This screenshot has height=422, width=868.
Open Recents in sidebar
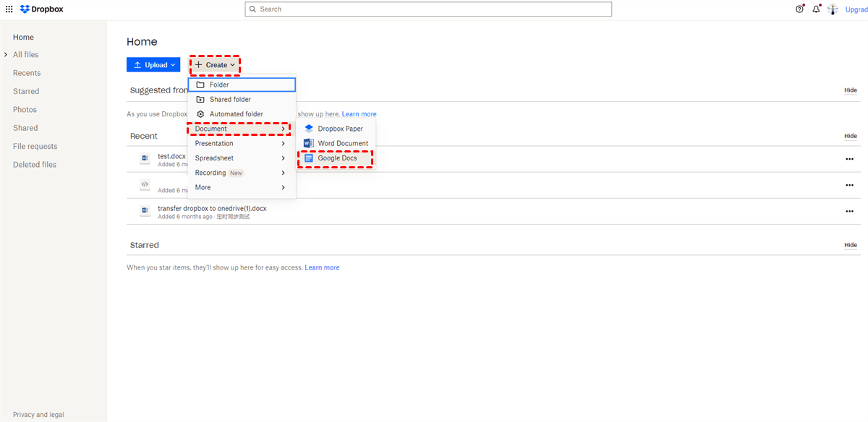point(27,73)
